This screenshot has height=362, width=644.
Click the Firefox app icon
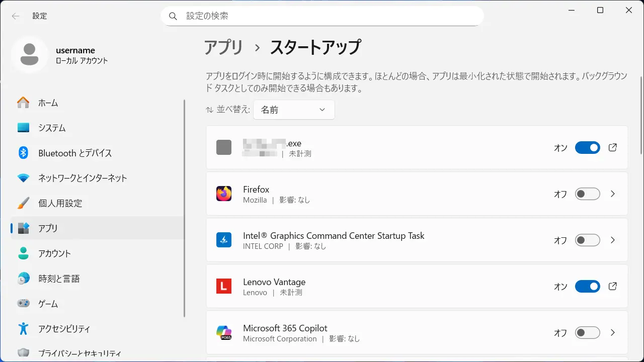(224, 194)
